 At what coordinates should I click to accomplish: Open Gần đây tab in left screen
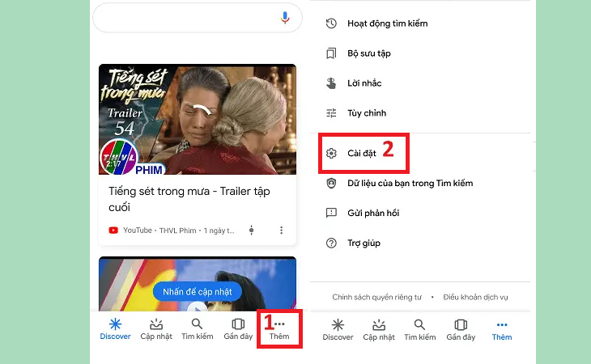238,328
